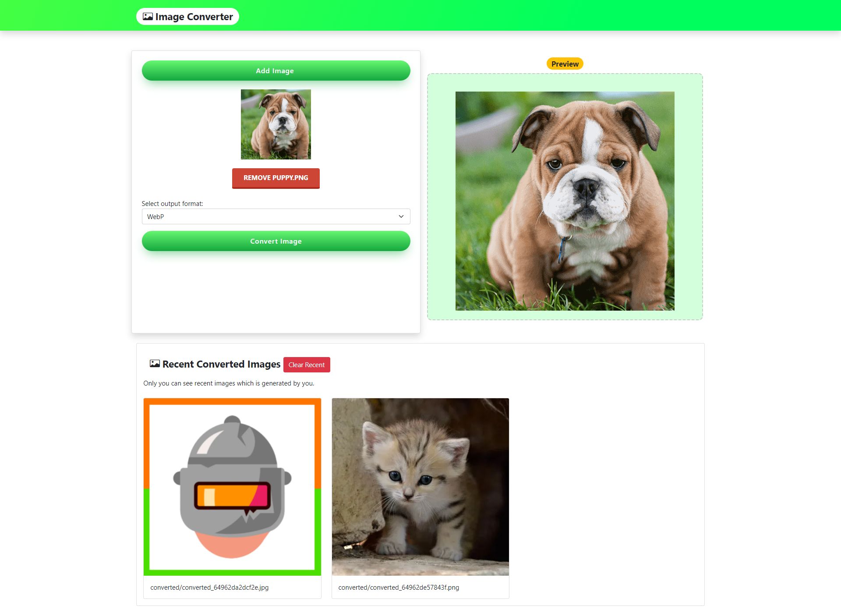Image resolution: width=841 pixels, height=616 pixels.
Task: Click the picture icon beside Recent Converted Images
Action: click(155, 364)
